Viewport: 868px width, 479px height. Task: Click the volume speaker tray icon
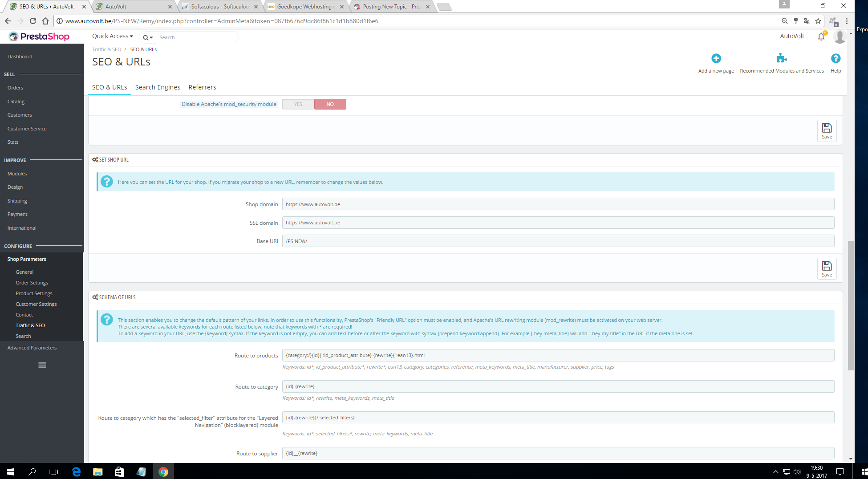pyautogui.click(x=797, y=472)
